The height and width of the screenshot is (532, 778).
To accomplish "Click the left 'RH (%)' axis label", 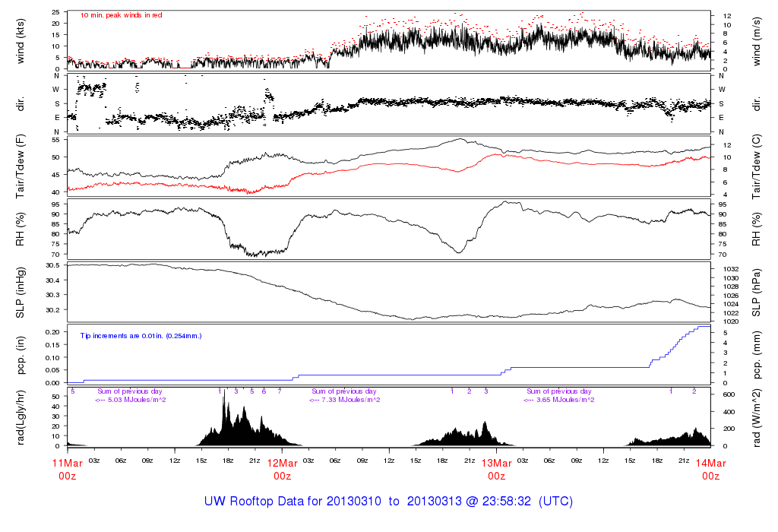I will [21, 230].
